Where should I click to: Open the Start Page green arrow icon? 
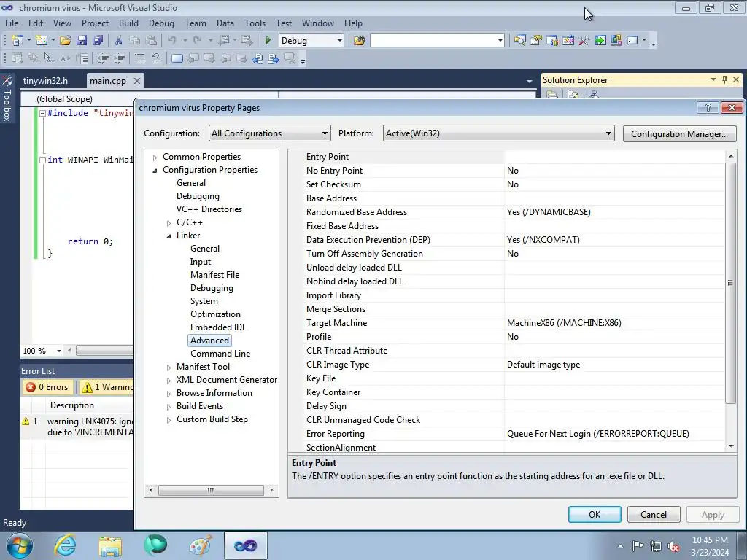click(600, 41)
